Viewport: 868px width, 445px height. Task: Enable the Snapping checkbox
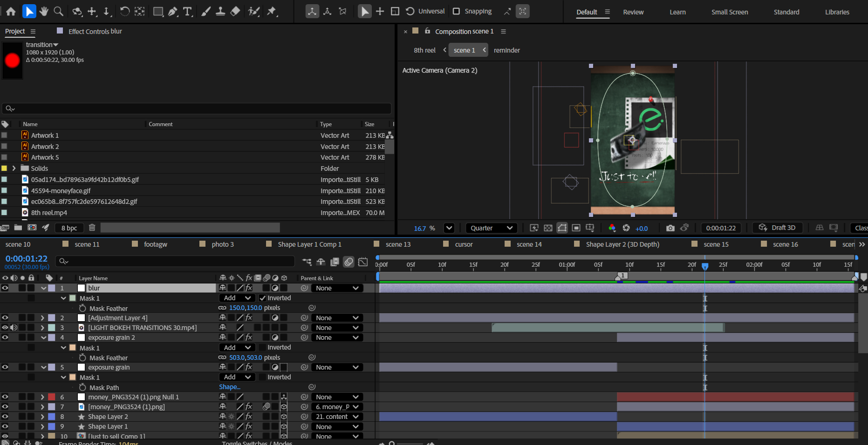(457, 11)
